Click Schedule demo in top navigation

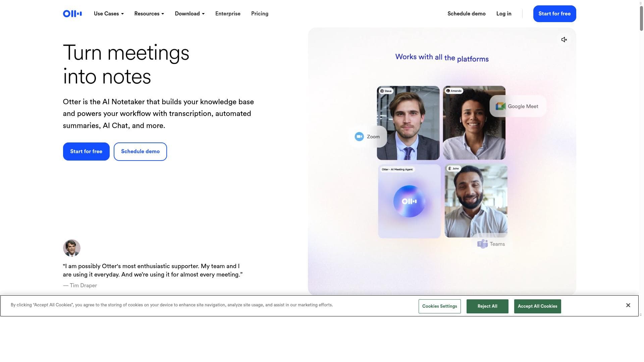pyautogui.click(x=466, y=14)
